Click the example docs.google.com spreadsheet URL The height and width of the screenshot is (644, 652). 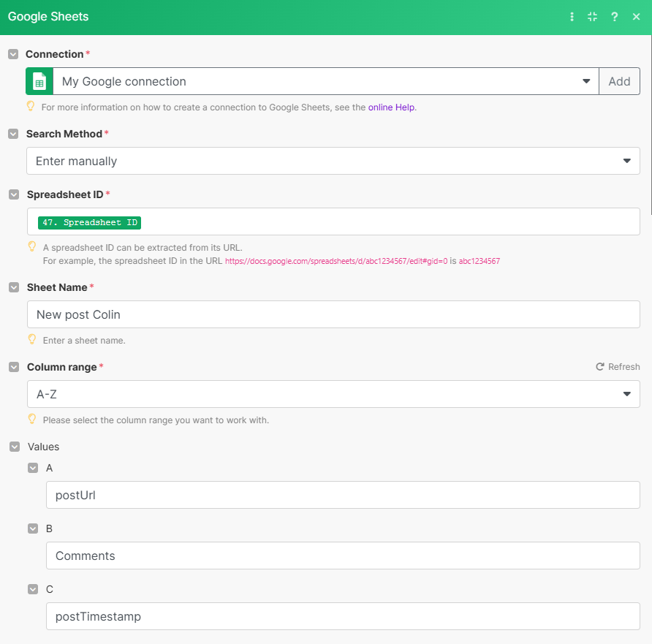coord(336,261)
